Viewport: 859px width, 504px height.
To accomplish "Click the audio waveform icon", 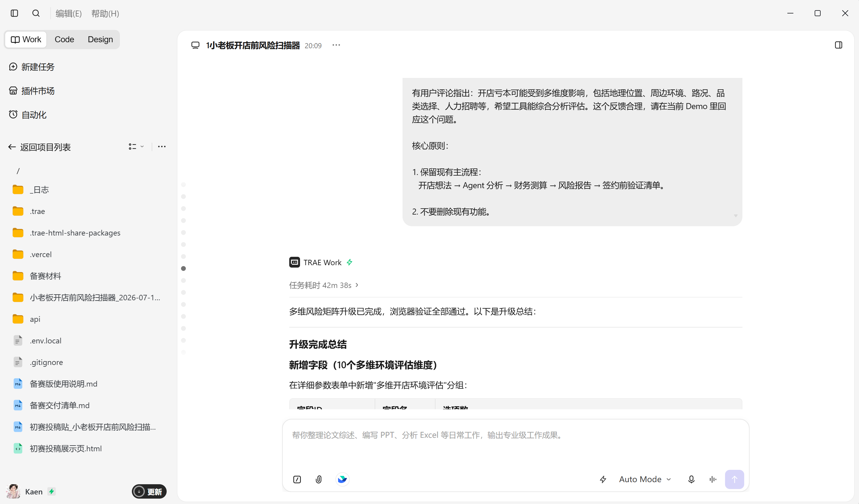I will point(713,479).
